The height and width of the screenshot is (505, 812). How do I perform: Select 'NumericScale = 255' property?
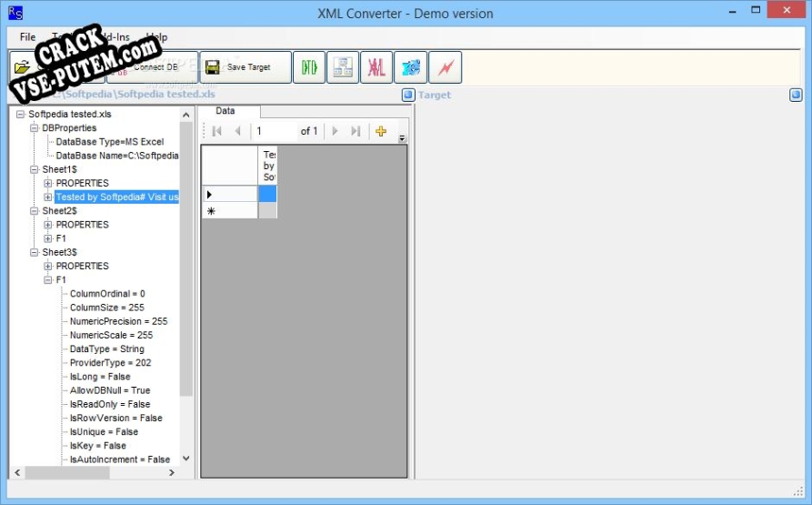coord(111,335)
